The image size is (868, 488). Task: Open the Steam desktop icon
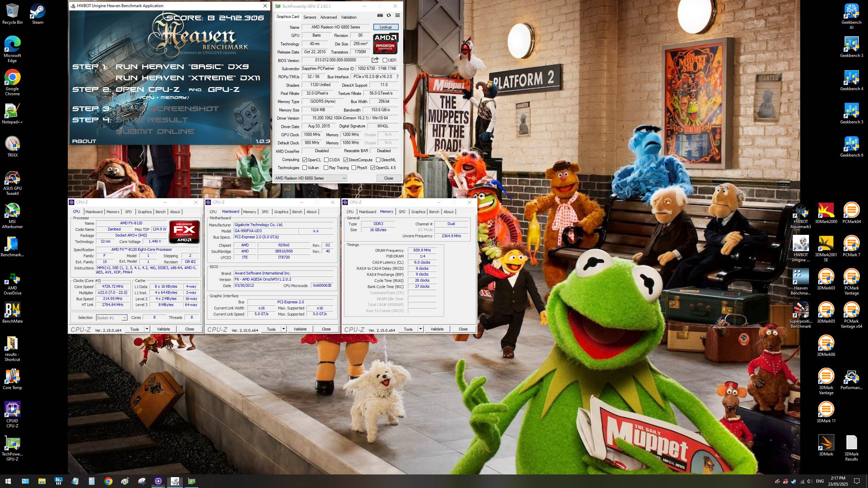coord(38,14)
